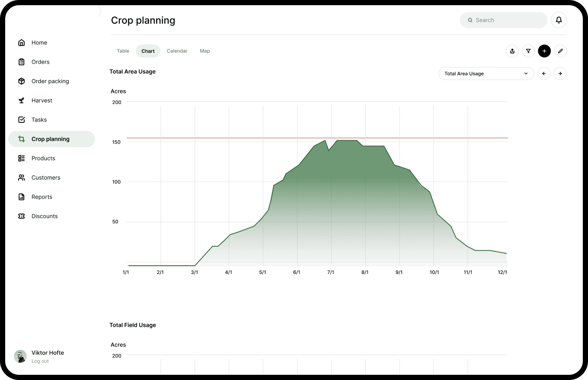
Task: Click the Home icon in the sidebar
Action: point(22,42)
